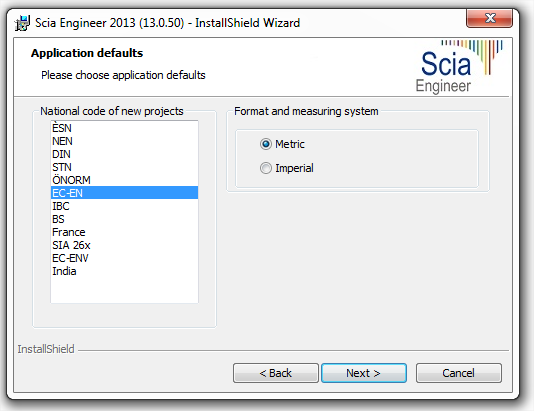Go to the Next step
This screenshot has width=534, height=411.
[364, 373]
